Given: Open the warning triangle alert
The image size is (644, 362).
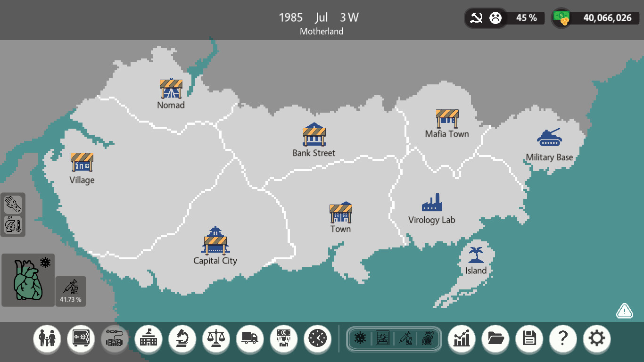Looking at the screenshot, I should [x=624, y=311].
